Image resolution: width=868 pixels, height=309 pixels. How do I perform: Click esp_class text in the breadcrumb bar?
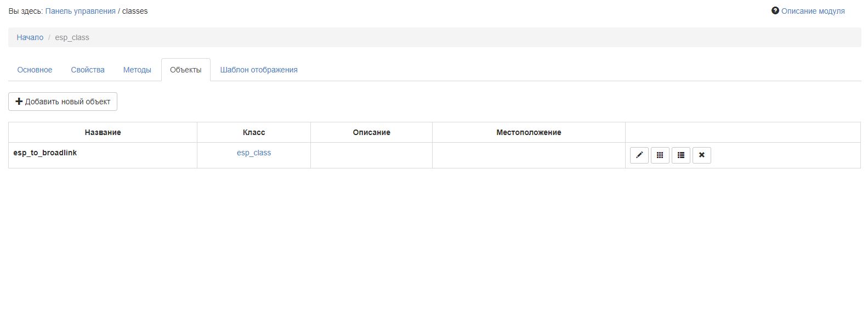pyautogui.click(x=72, y=37)
